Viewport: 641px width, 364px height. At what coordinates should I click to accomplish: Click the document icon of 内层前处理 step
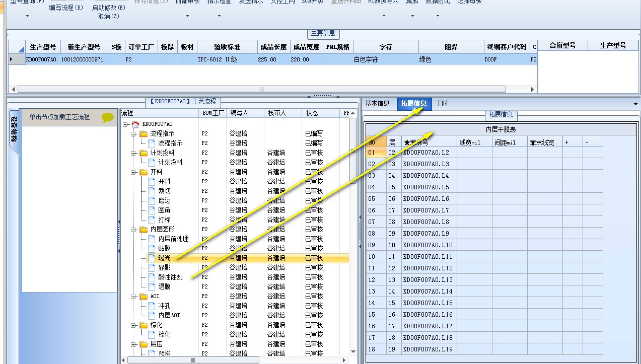click(152, 239)
